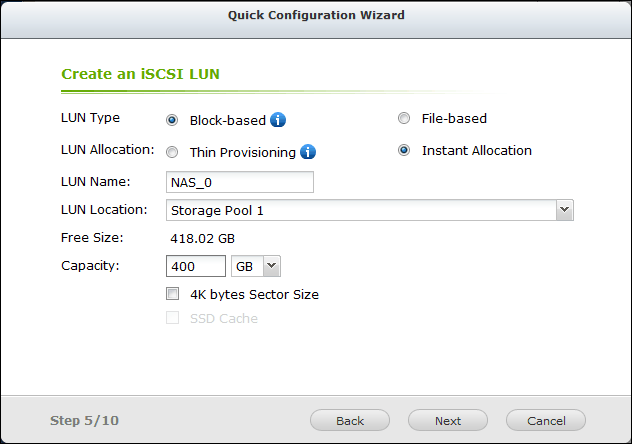Choose the File-based LUN type option
This screenshot has width=632, height=444.
[404, 119]
